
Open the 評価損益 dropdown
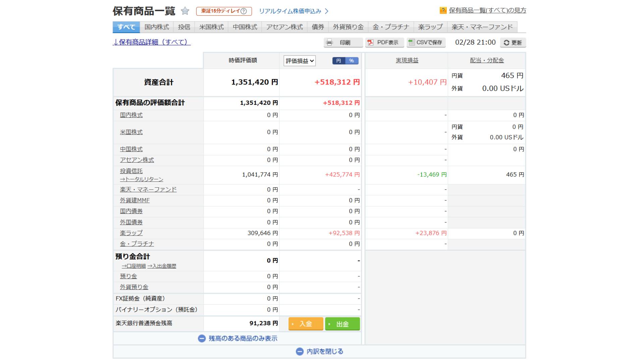click(x=300, y=61)
